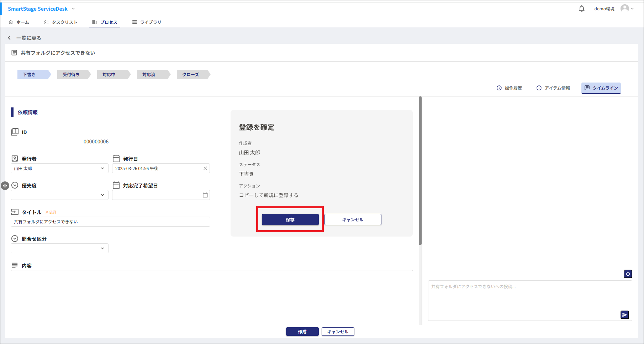Switch to the タスクリスト tab
644x344 pixels.
pyautogui.click(x=60, y=22)
